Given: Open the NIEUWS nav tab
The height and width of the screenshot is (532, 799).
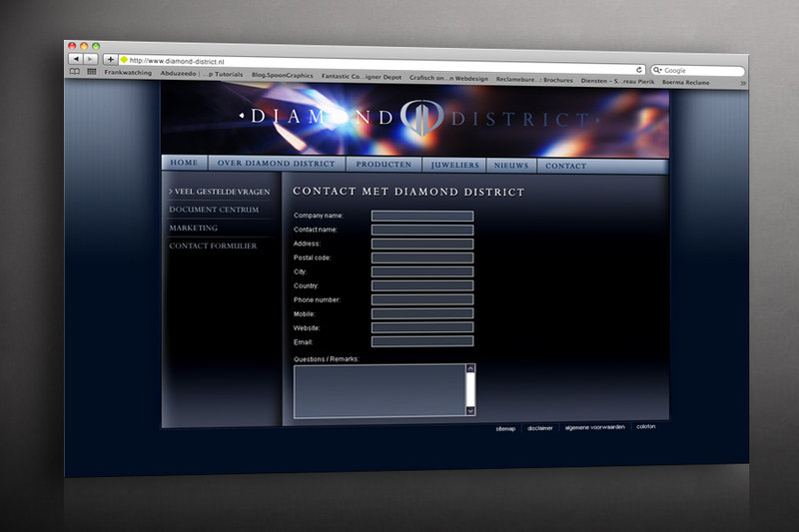Looking at the screenshot, I should click(x=511, y=166).
